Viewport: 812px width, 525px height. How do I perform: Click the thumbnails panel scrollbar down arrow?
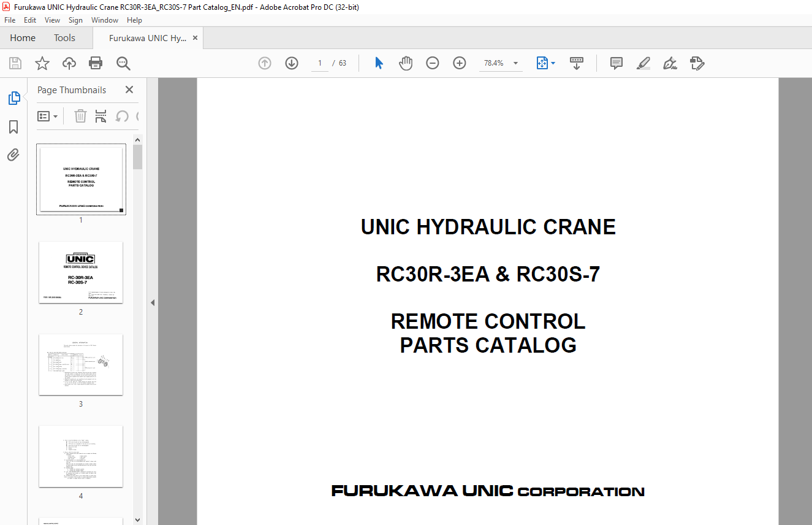(x=138, y=520)
